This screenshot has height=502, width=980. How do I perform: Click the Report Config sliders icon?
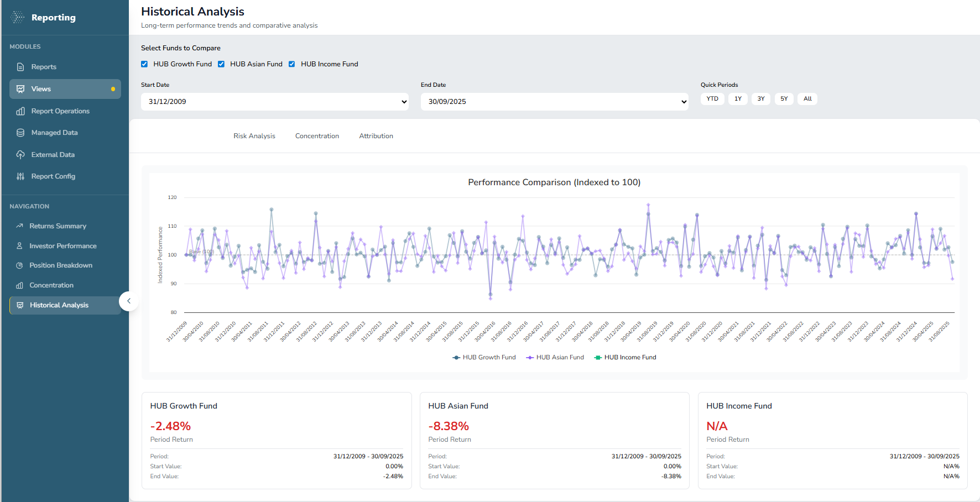(x=20, y=176)
